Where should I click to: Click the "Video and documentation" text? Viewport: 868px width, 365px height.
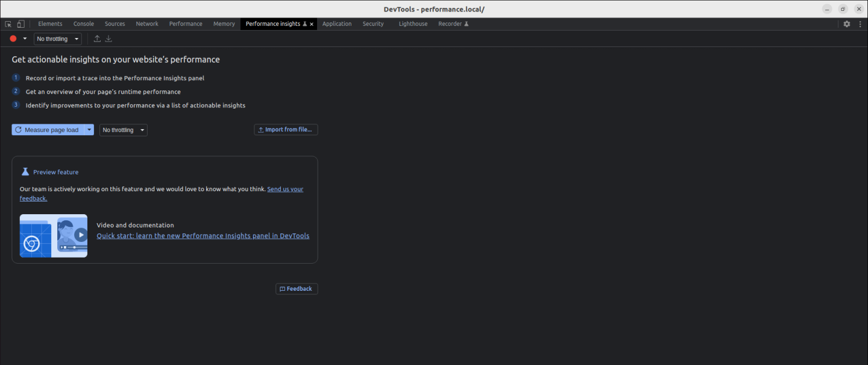136,225
